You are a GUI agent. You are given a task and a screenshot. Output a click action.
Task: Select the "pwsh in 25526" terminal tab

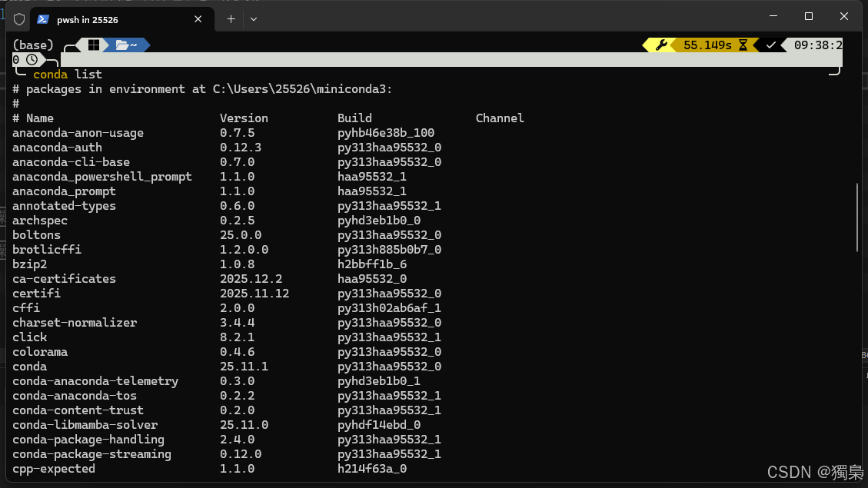point(122,19)
